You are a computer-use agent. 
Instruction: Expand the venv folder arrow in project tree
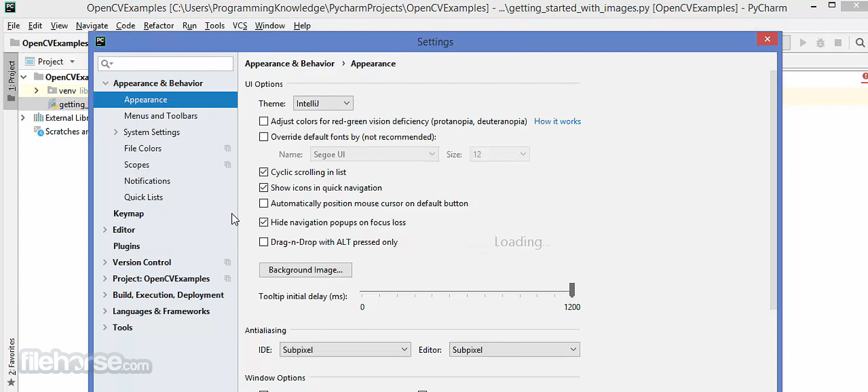pyautogui.click(x=36, y=90)
